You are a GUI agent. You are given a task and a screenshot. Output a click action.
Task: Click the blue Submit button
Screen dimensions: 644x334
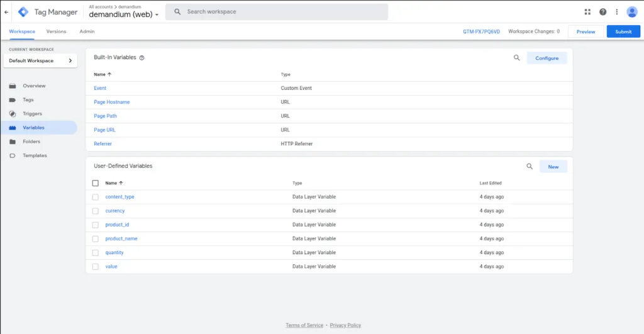coord(623,31)
